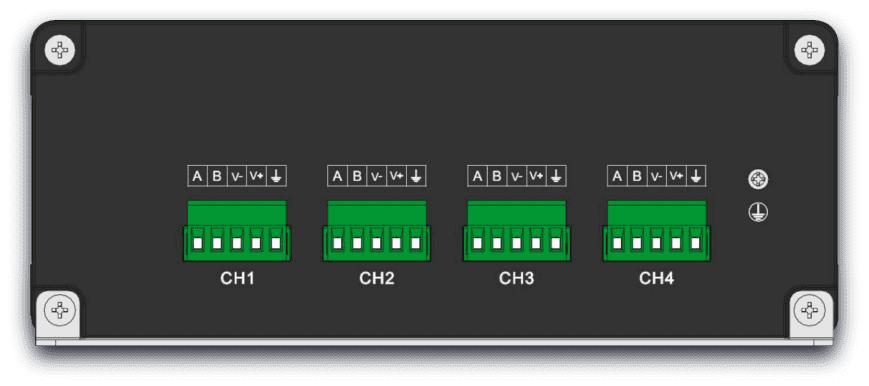The height and width of the screenshot is (386, 869).
Task: Select the CH4 channel label
Action: coord(657,278)
